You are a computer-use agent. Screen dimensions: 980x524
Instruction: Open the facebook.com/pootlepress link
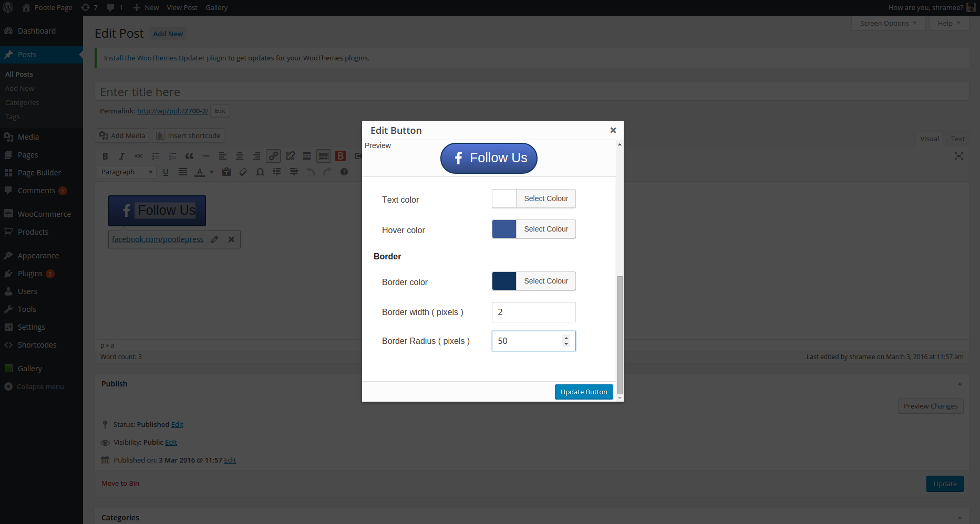tap(158, 239)
